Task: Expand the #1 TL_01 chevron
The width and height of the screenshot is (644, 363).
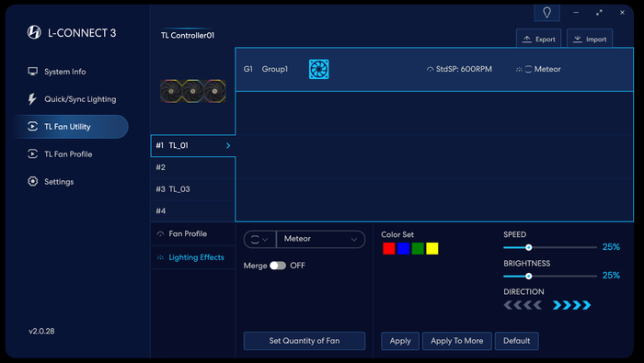Action: [x=228, y=145]
